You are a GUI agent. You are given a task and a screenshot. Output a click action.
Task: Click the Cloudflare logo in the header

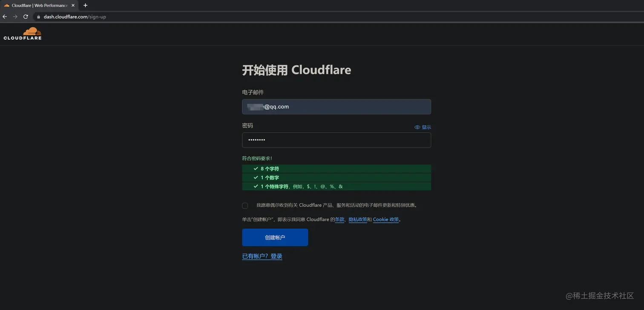(x=23, y=34)
